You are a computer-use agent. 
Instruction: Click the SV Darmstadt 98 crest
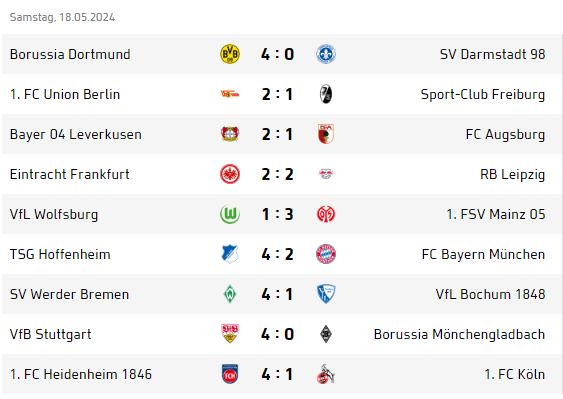[x=326, y=54]
